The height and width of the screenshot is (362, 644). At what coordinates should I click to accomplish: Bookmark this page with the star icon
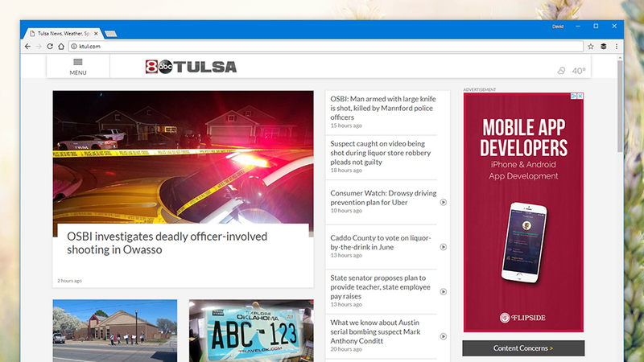[591, 47]
